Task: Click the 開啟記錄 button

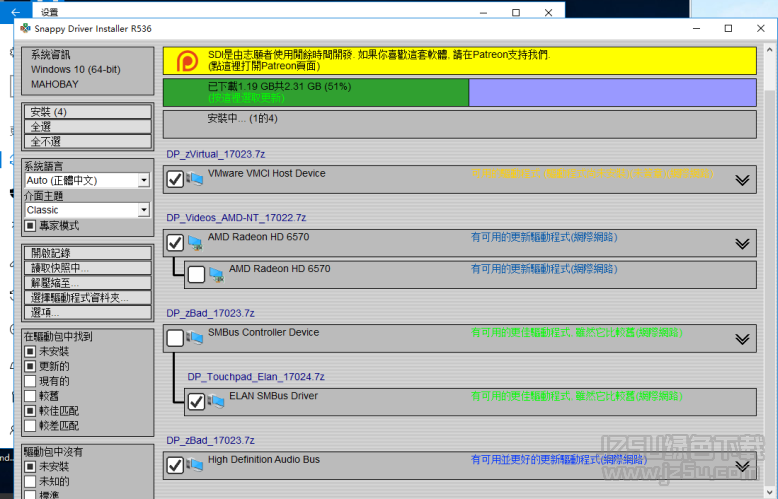Action: click(x=88, y=253)
